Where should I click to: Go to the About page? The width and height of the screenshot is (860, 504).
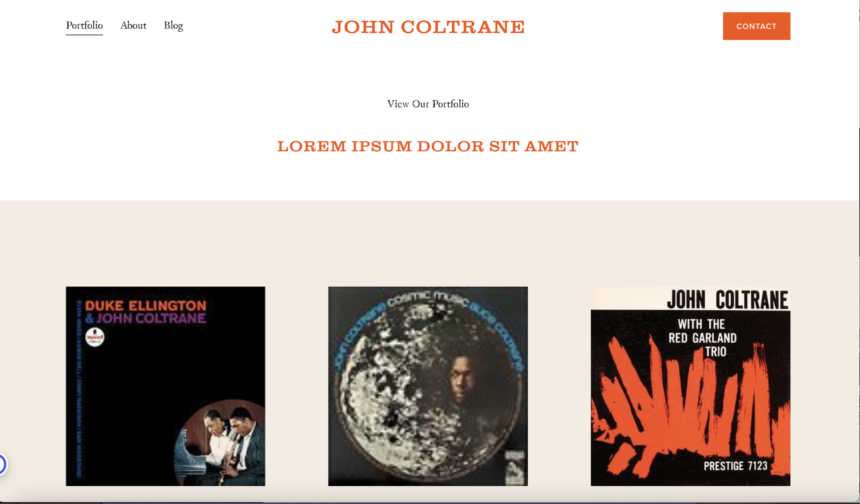click(x=133, y=25)
